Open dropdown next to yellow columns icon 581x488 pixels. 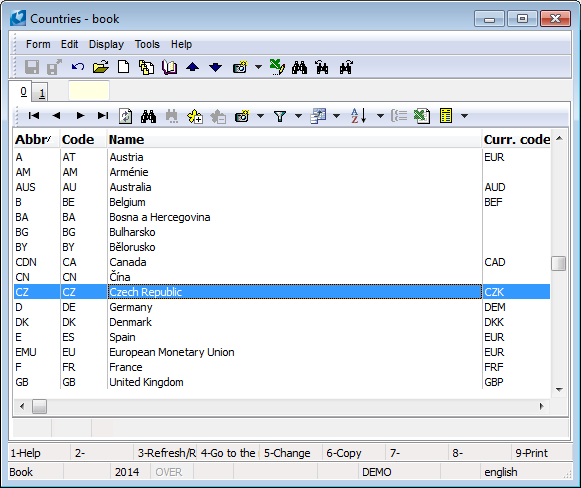coord(464,116)
